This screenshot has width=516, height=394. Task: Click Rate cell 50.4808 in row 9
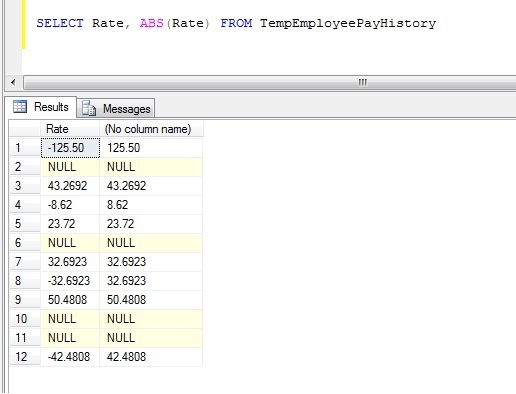(70, 300)
